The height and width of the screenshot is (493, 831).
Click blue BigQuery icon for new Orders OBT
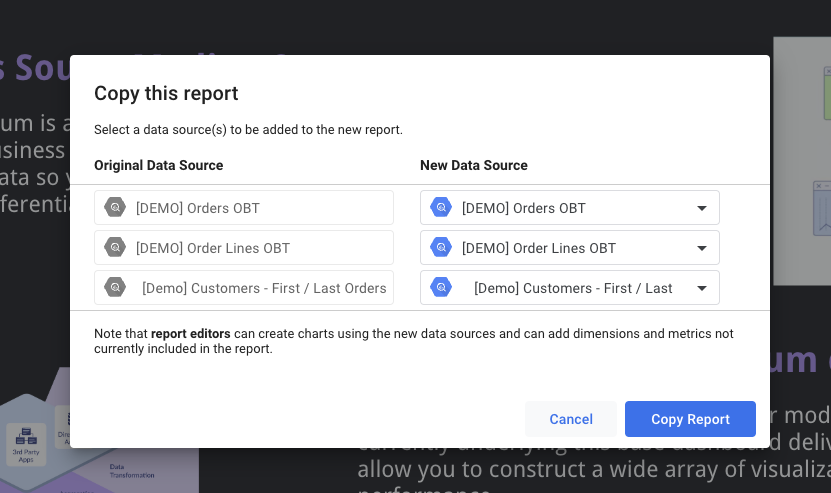tap(441, 207)
